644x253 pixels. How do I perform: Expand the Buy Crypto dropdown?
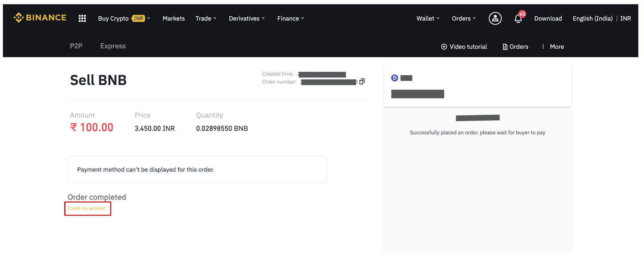(x=124, y=19)
